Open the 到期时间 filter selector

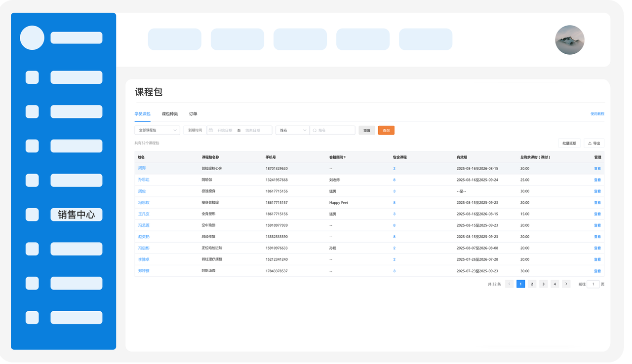pyautogui.click(x=195, y=131)
